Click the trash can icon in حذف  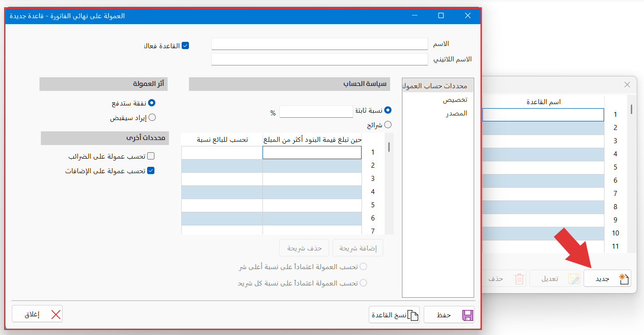tap(519, 279)
